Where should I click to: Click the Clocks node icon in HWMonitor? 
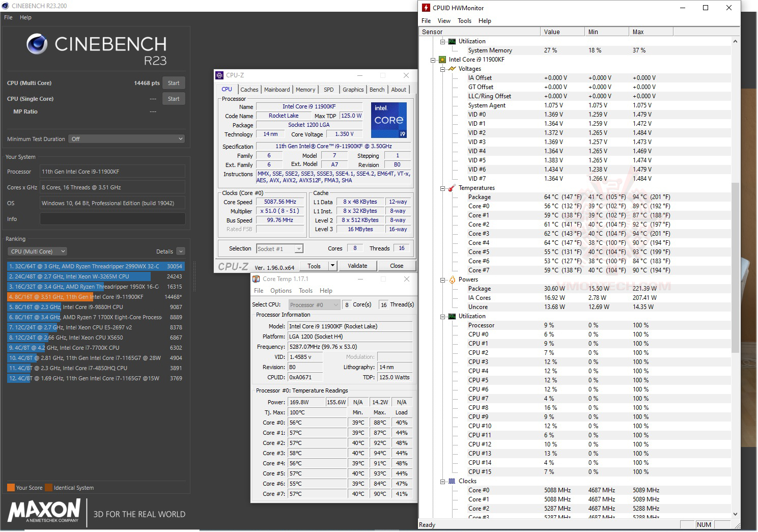pos(452,481)
